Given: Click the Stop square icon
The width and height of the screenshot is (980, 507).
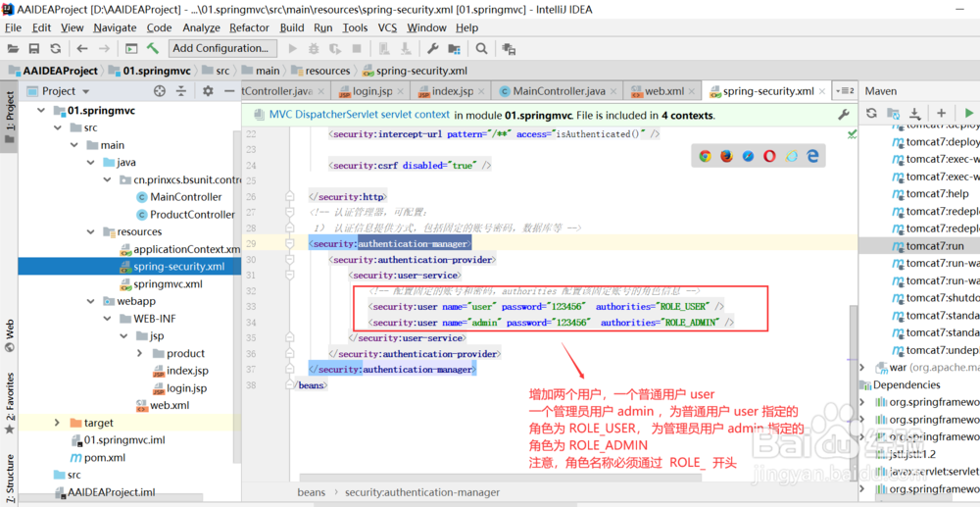Looking at the screenshot, I should 357,49.
